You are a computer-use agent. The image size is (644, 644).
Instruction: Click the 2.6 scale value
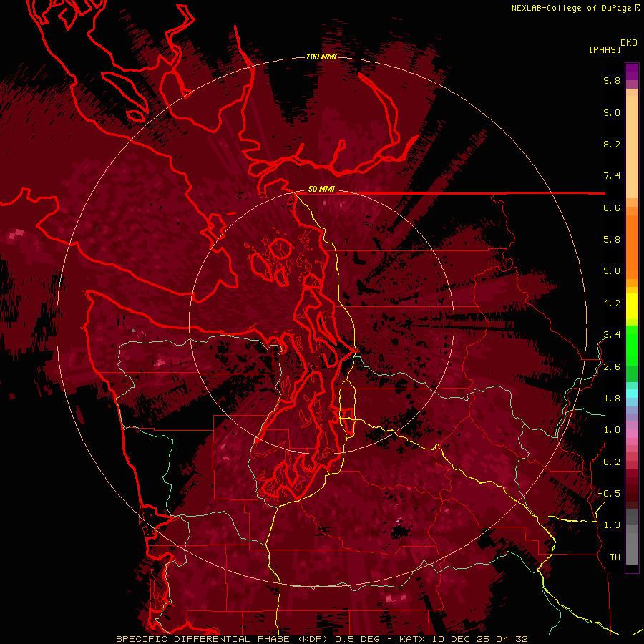pos(612,367)
